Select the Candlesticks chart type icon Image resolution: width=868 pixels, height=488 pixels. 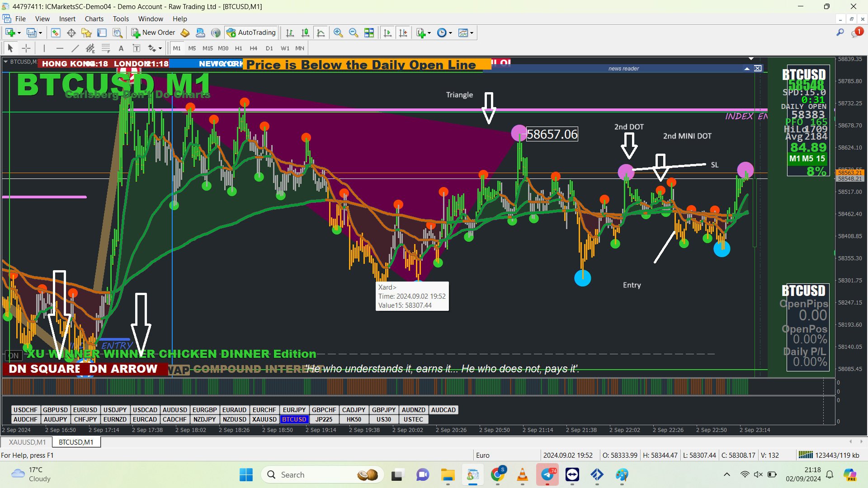[x=306, y=33]
